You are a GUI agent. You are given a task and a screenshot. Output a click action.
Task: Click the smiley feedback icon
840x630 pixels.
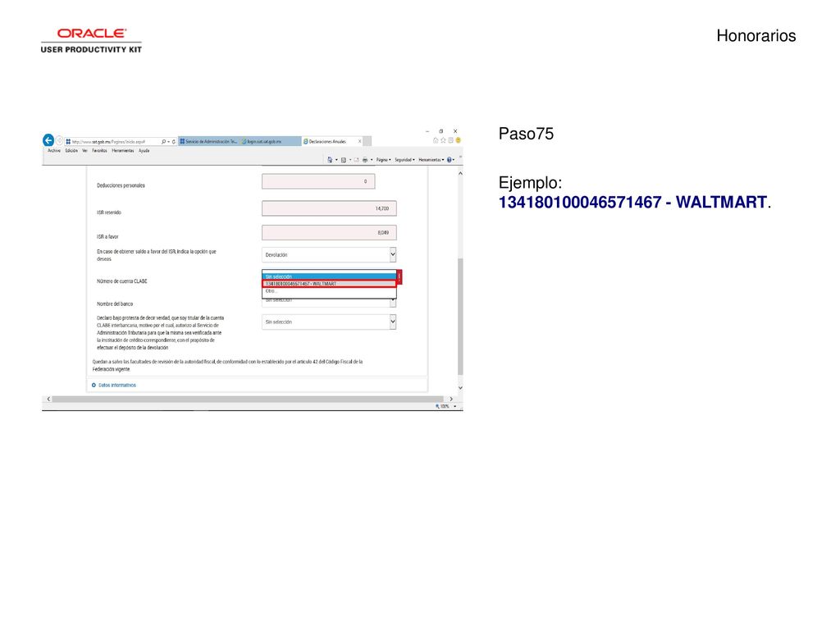[458, 140]
